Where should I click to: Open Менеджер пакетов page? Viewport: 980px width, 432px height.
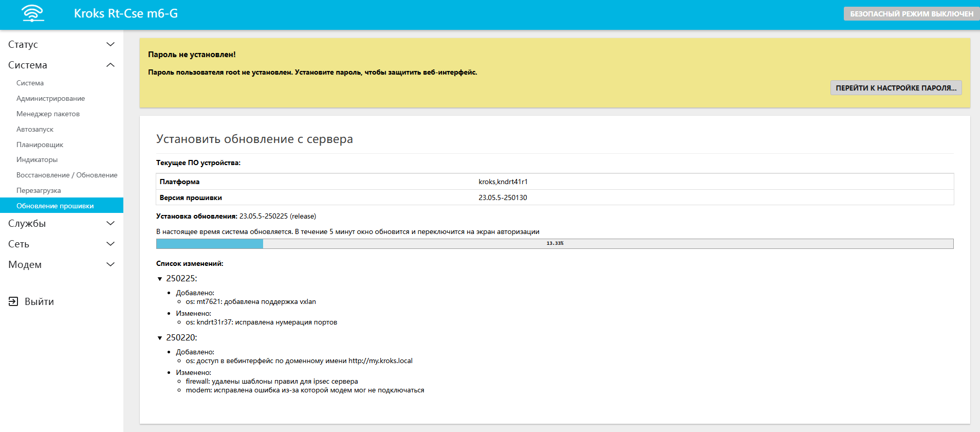48,114
